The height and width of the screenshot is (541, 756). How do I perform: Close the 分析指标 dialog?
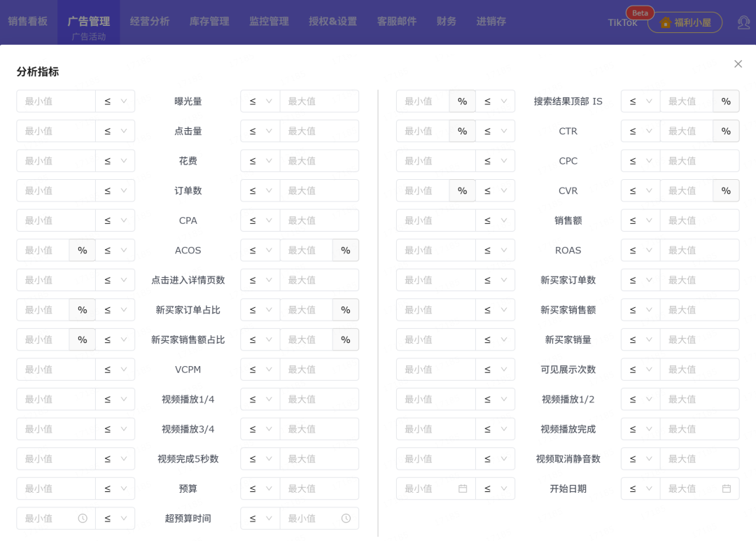[738, 64]
